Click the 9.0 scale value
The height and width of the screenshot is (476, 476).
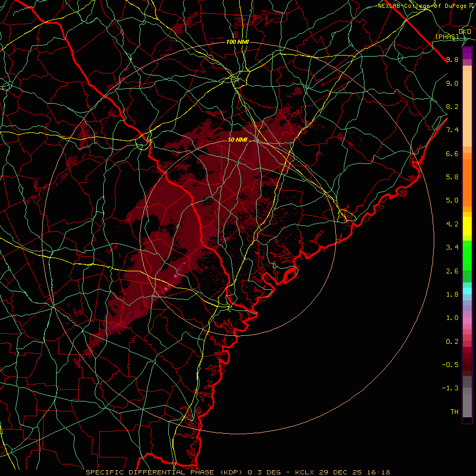click(x=452, y=83)
